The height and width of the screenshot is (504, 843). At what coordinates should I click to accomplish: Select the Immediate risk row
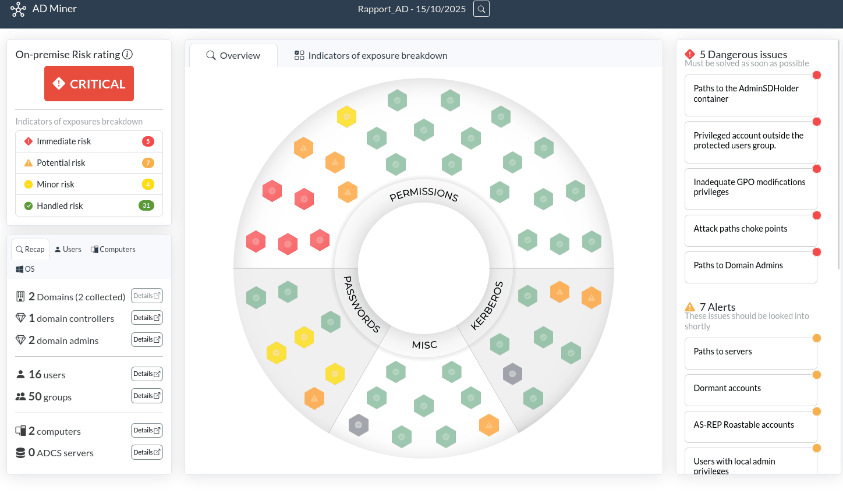(x=88, y=141)
